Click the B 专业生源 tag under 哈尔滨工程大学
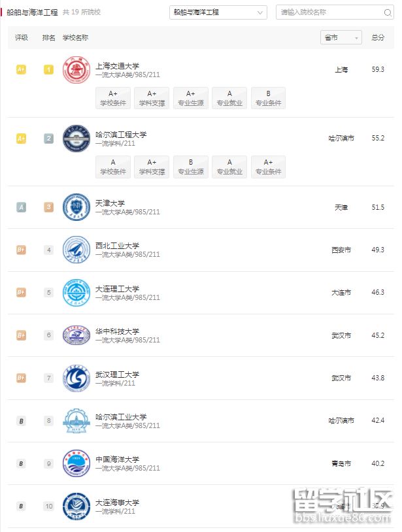This screenshot has height=532, width=402. point(190,167)
